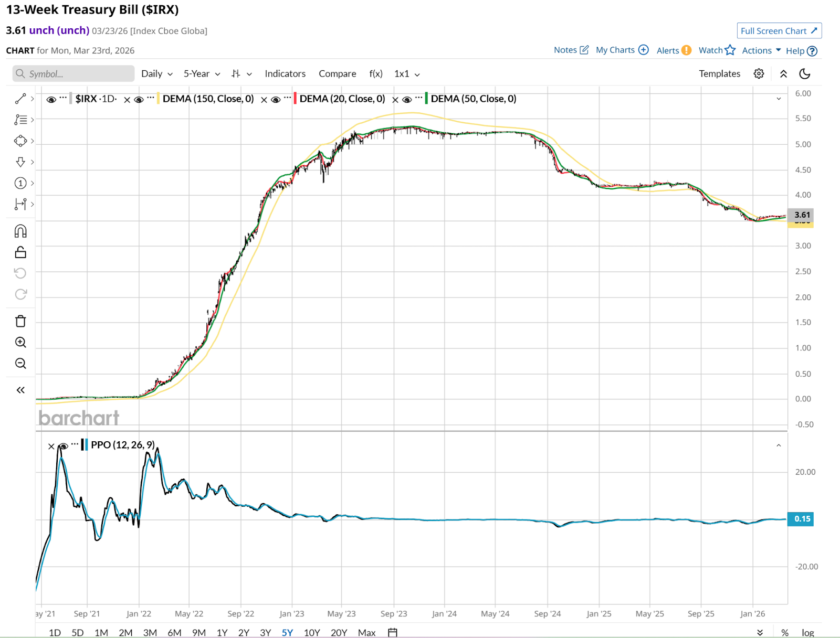Toggle percent scale at bottom right
This screenshot has width=840, height=638.
tap(785, 632)
